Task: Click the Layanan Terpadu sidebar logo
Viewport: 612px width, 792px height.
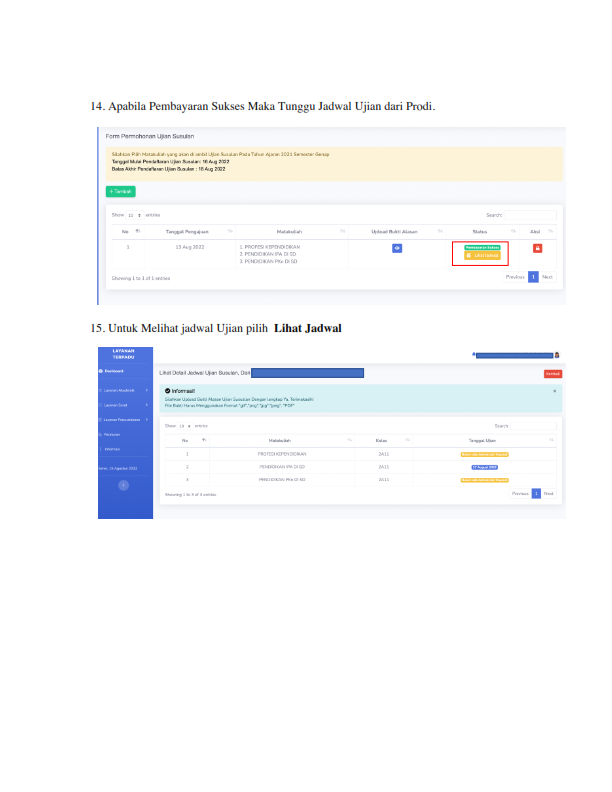Action: pos(124,354)
